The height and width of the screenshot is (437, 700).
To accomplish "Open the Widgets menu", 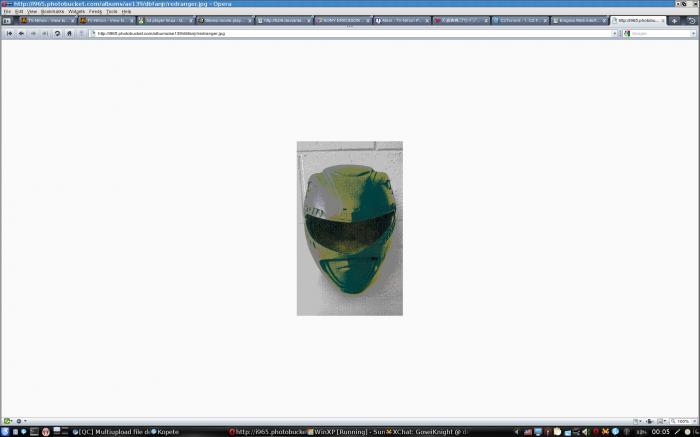I will pos(76,12).
